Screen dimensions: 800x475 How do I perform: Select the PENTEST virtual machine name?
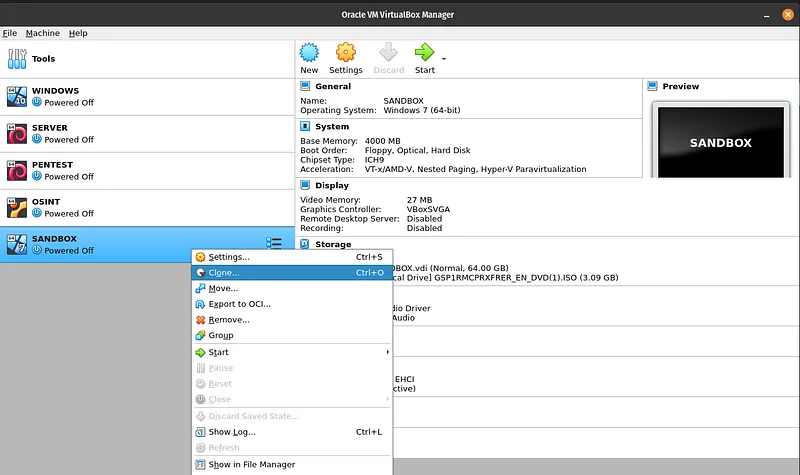tap(52, 165)
